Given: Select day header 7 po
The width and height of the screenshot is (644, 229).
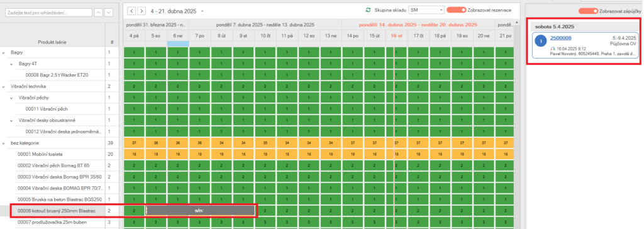Looking at the screenshot, I should pyautogui.click(x=199, y=36).
